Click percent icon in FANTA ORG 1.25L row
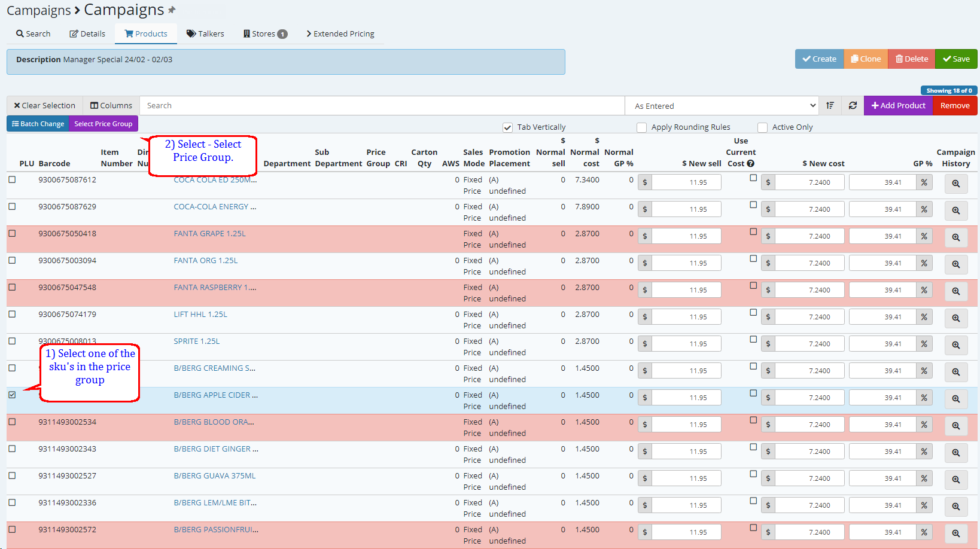Screen dimensions: 980x549 (924, 263)
